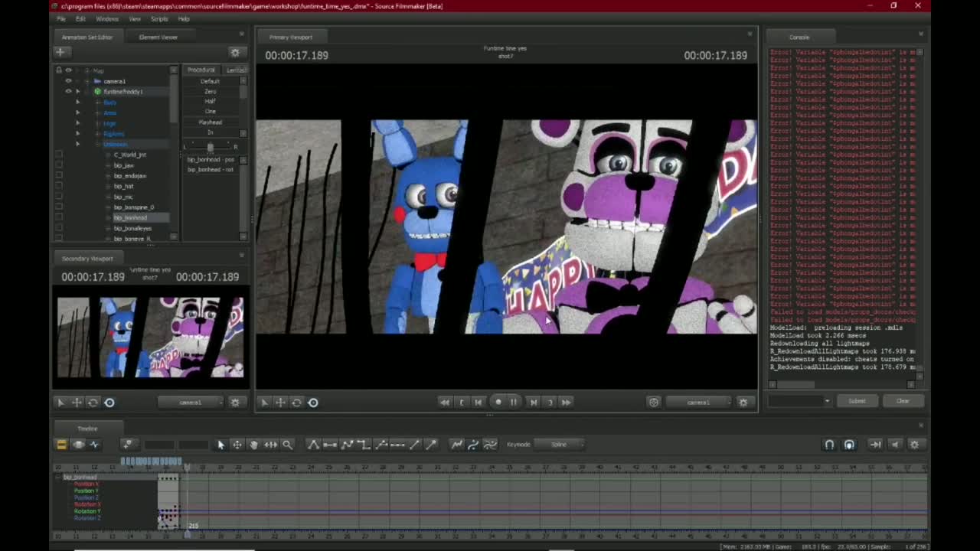
Task: Toggle funtimefreddy1 visibility eye
Action: [68, 92]
